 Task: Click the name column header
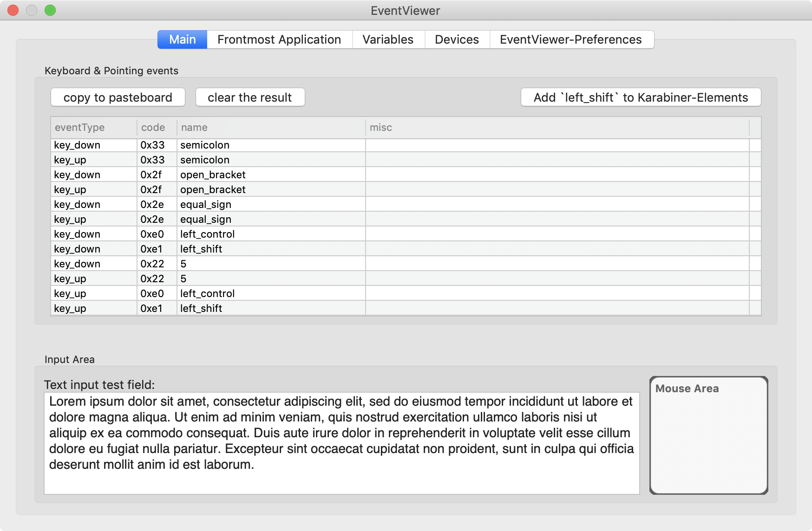(194, 127)
